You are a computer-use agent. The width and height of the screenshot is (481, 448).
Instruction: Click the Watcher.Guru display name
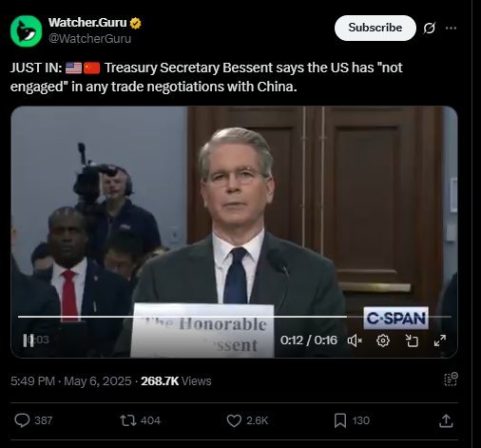tap(87, 23)
